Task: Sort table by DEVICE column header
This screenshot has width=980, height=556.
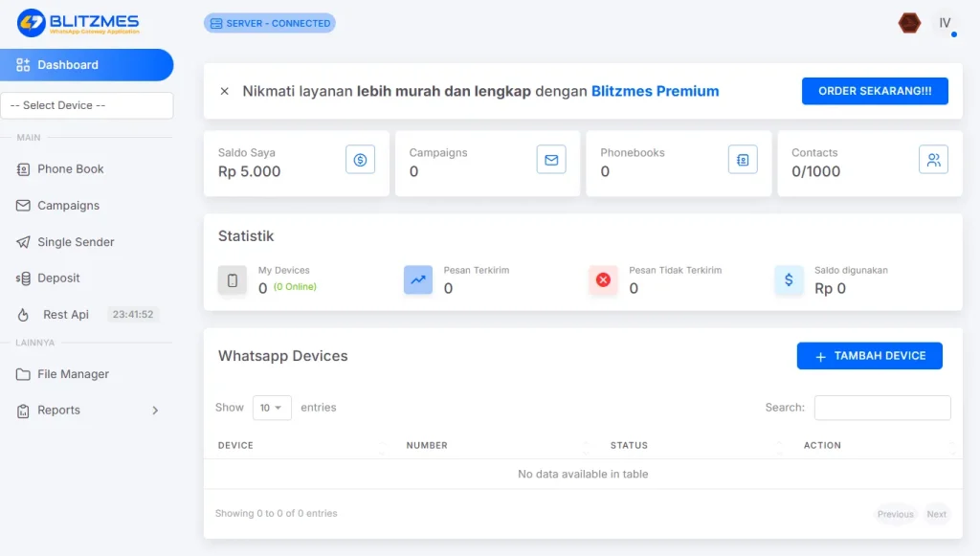Action: pyautogui.click(x=235, y=446)
